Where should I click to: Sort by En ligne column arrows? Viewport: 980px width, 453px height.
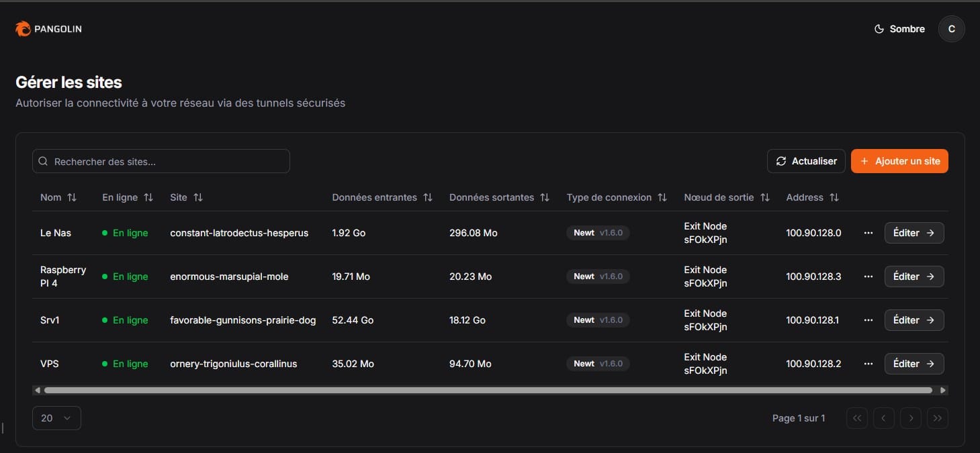pos(148,197)
